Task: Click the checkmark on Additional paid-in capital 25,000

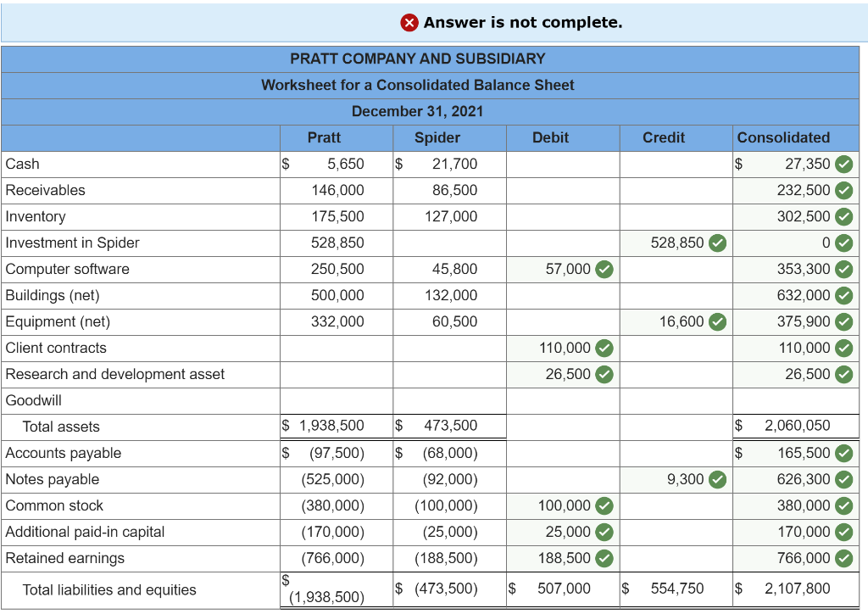Action: (603, 532)
